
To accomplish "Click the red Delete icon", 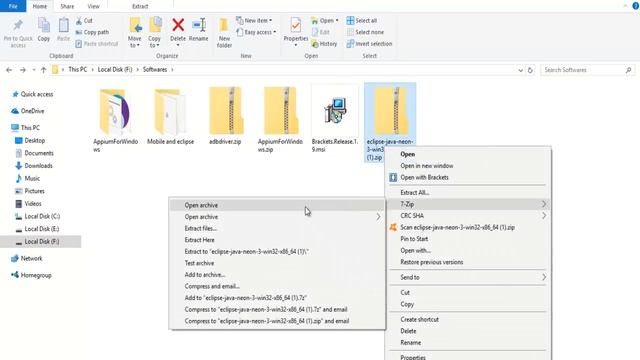I will [178, 25].
